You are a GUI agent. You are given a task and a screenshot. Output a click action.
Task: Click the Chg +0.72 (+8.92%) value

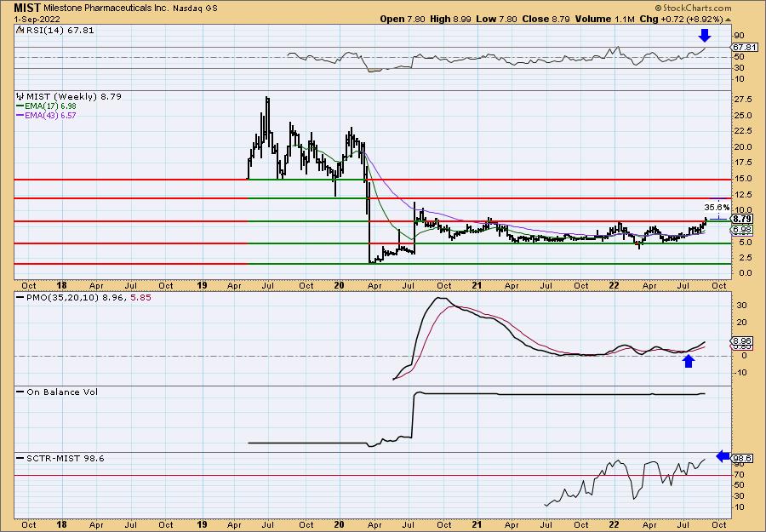[681, 19]
